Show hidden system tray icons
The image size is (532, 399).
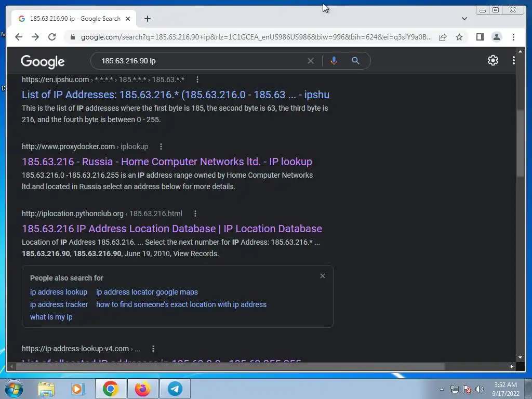pyautogui.click(x=442, y=390)
